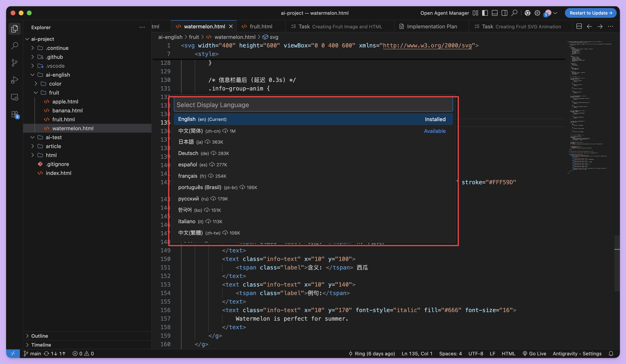Open the Implementation Plan tab

click(432, 27)
